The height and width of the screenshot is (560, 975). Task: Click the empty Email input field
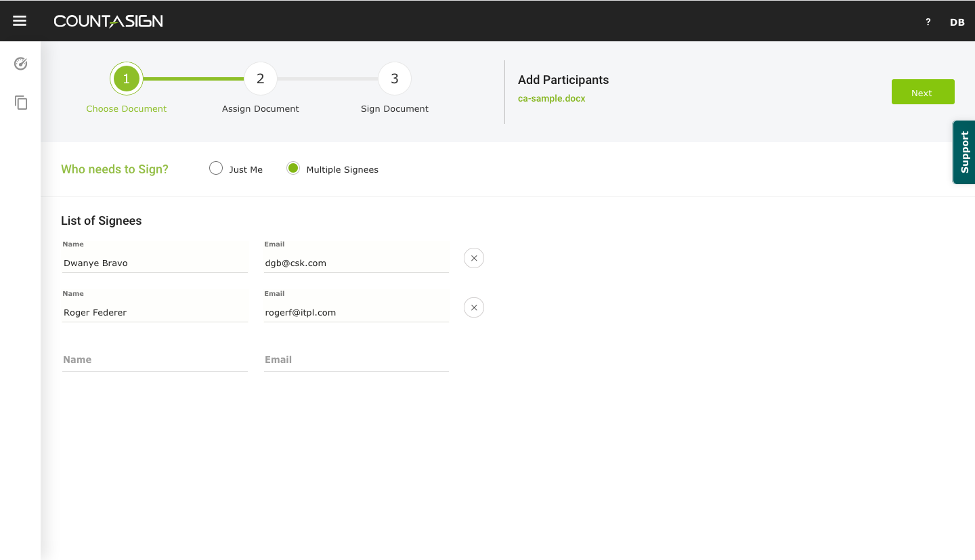point(356,360)
